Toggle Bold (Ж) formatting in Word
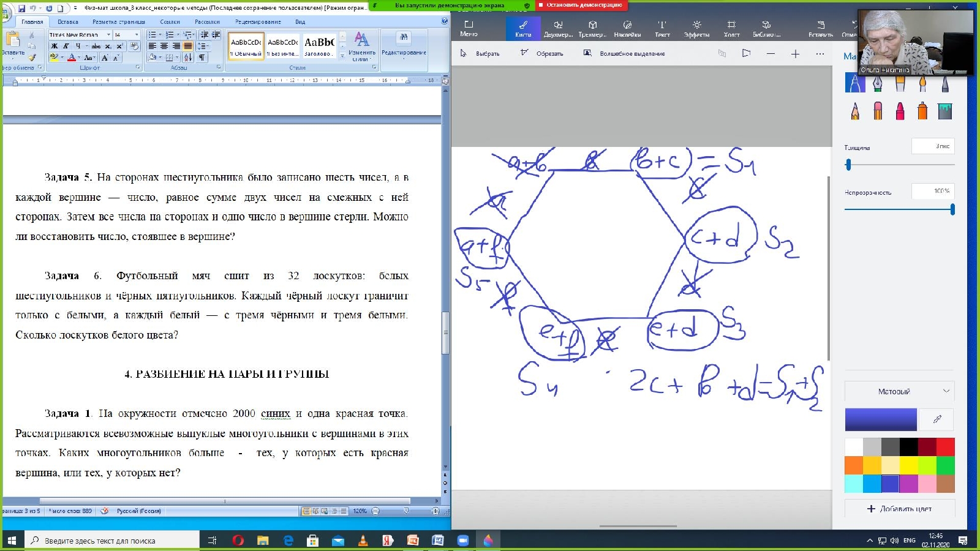The image size is (980, 551). [x=55, y=46]
